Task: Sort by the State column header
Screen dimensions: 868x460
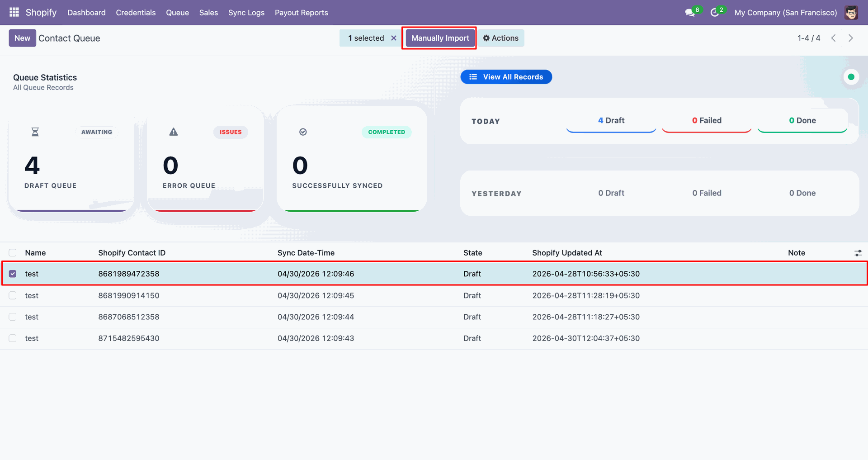Action: [473, 253]
